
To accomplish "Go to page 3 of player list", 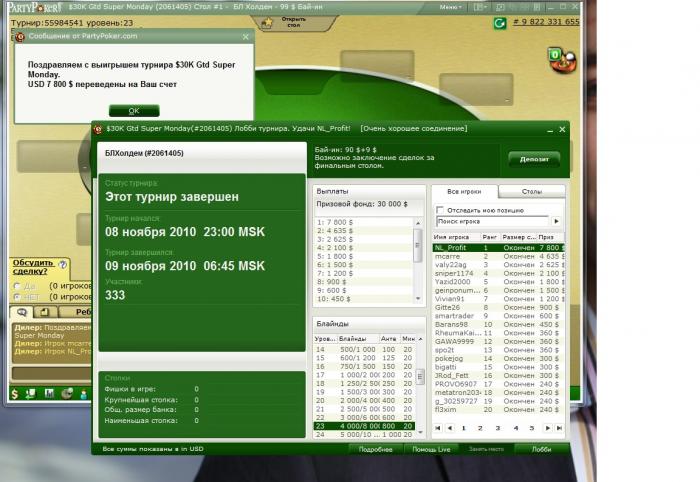I will click(x=497, y=428).
